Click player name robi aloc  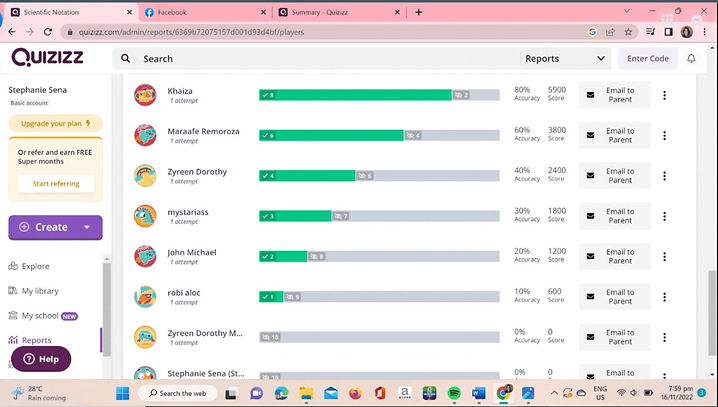184,293
